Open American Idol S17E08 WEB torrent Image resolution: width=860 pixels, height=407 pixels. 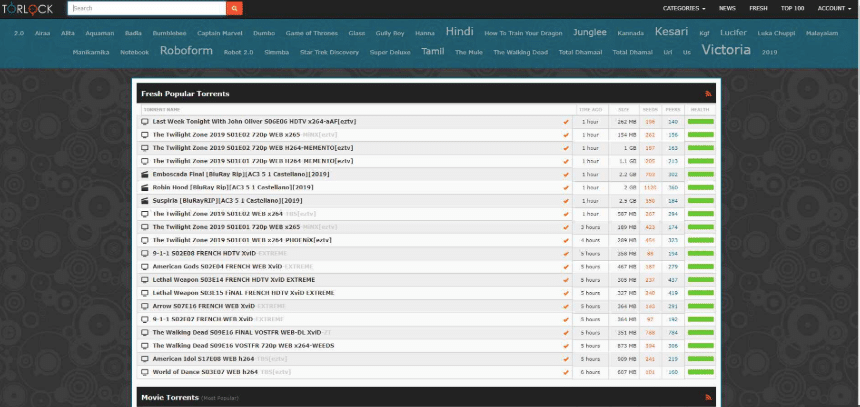click(220, 359)
